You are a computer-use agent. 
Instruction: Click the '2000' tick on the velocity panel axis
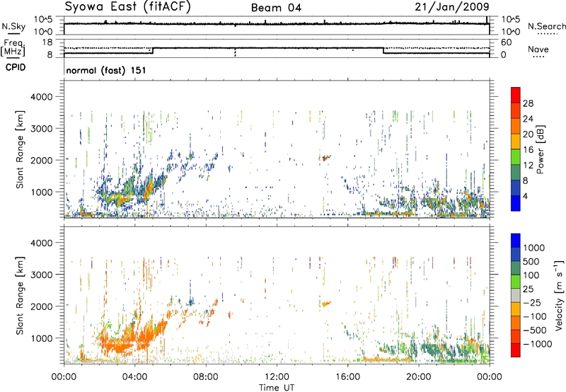click(x=41, y=306)
